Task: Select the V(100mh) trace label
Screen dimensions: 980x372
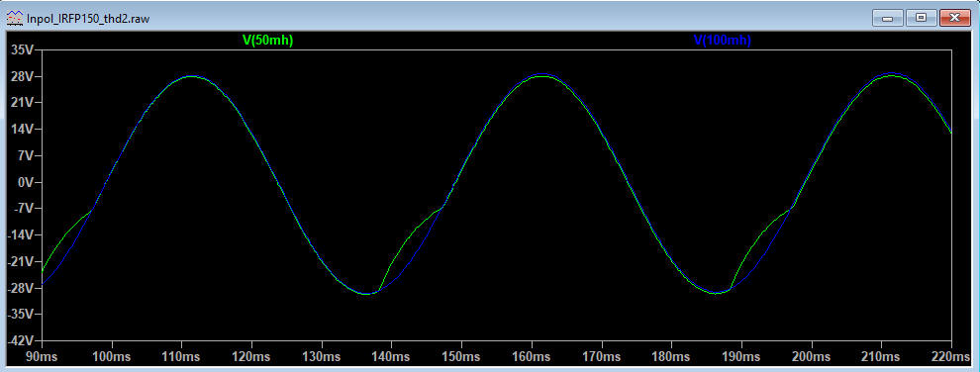Action: coord(722,41)
